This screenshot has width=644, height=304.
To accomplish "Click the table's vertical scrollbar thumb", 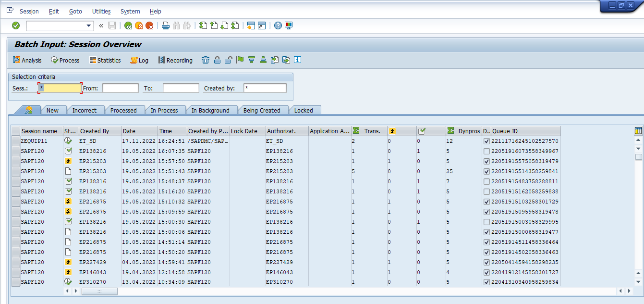I will click(x=638, y=157).
